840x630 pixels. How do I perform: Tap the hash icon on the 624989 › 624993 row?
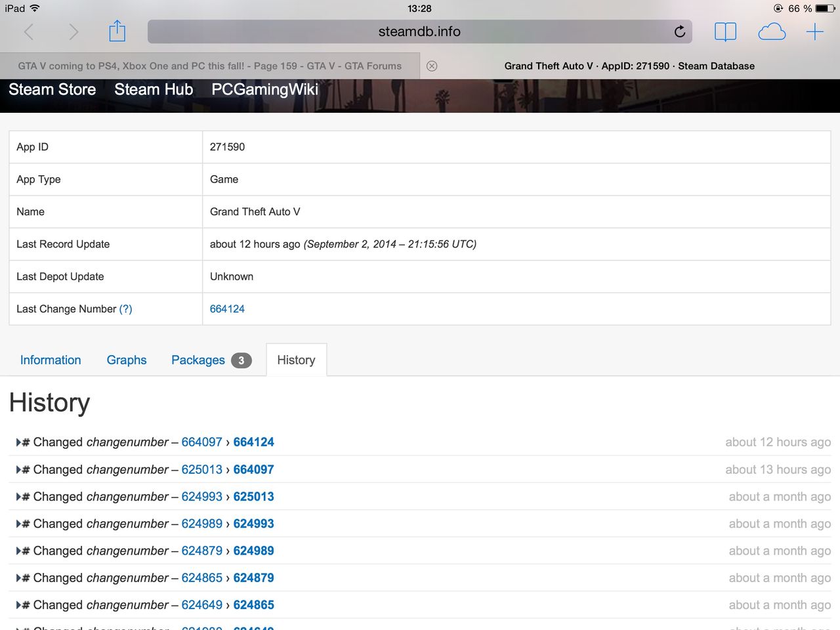[x=26, y=524]
